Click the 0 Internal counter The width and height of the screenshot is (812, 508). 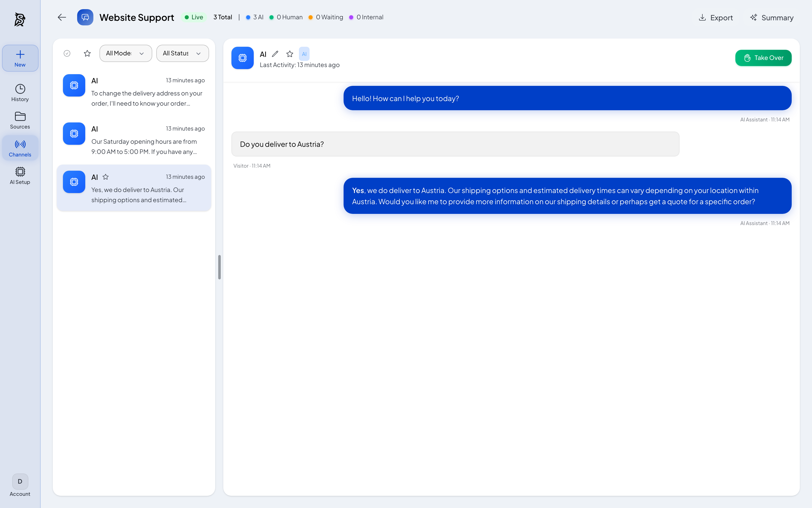tap(366, 17)
